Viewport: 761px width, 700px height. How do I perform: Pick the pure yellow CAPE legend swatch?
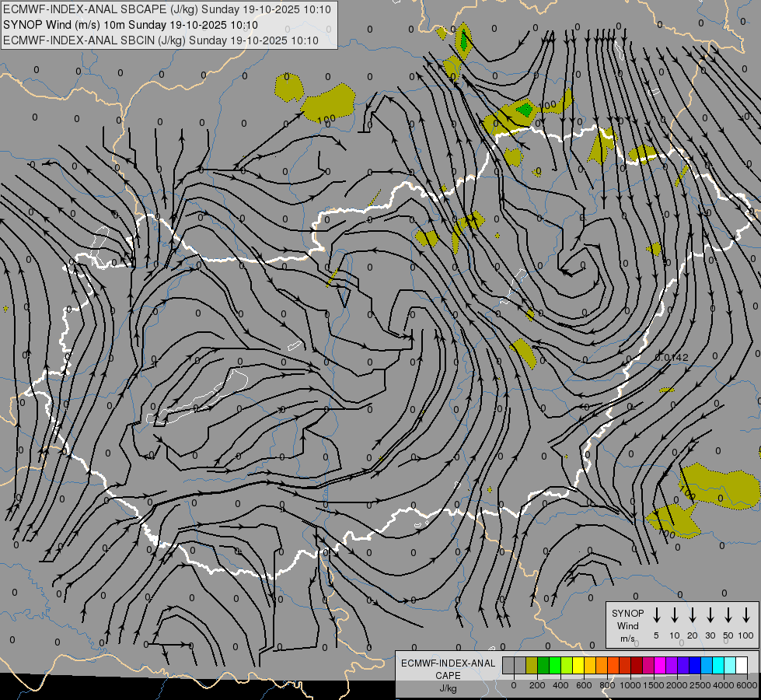coord(578,665)
